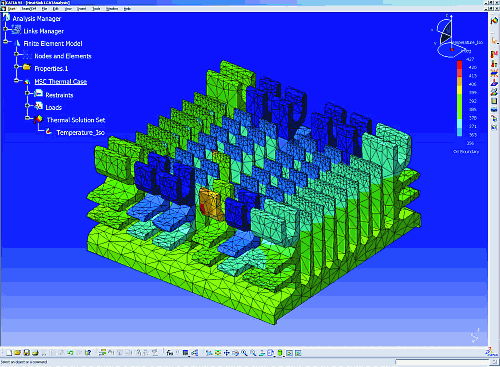500x367 pixels.
Task: Click the Print icon in bottom toolbar
Action: [35, 353]
